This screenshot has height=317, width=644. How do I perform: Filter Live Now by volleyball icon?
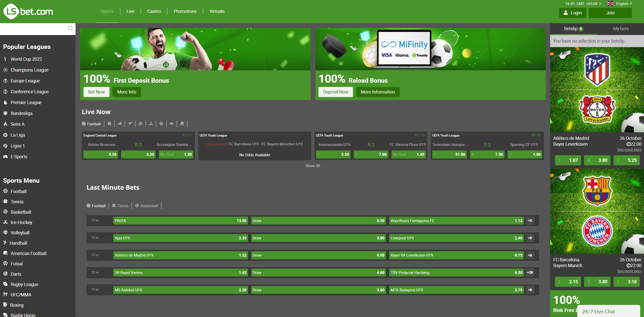pos(161,124)
